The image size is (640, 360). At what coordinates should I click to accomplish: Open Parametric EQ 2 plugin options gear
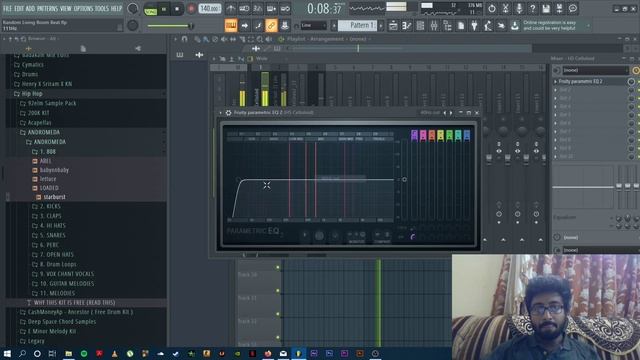pyautogui.click(x=229, y=113)
